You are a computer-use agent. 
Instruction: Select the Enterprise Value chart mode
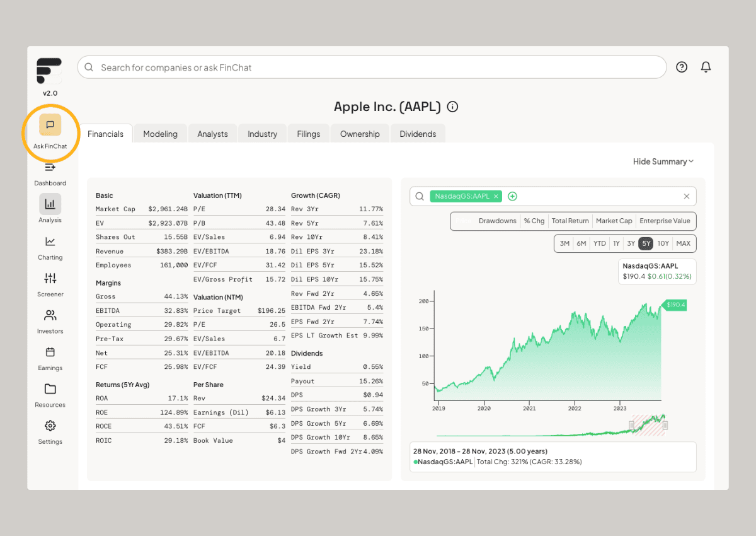tap(665, 221)
